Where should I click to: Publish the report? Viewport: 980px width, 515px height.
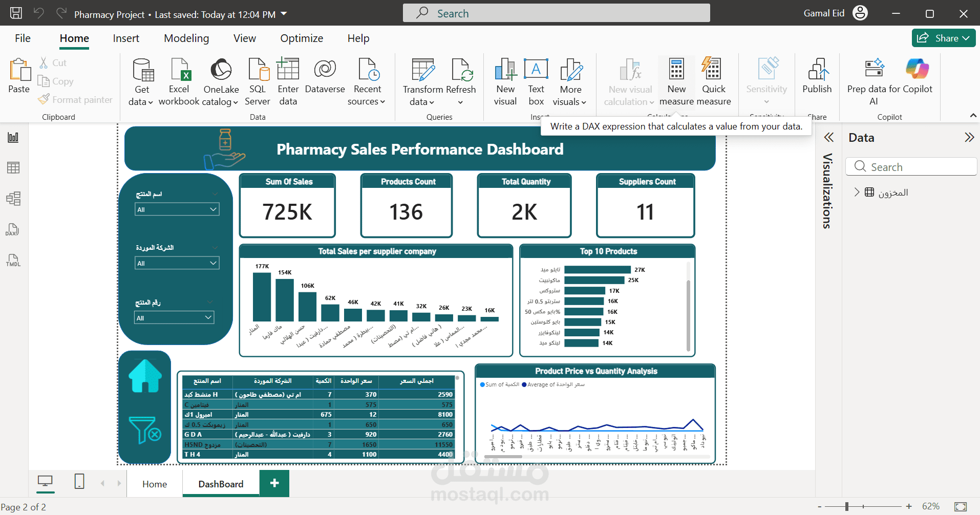(817, 76)
